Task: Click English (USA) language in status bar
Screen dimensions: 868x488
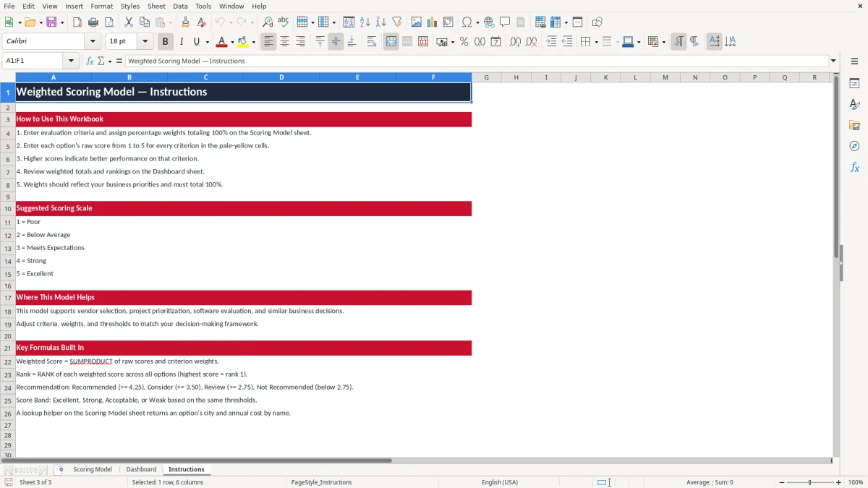Action: point(500,482)
